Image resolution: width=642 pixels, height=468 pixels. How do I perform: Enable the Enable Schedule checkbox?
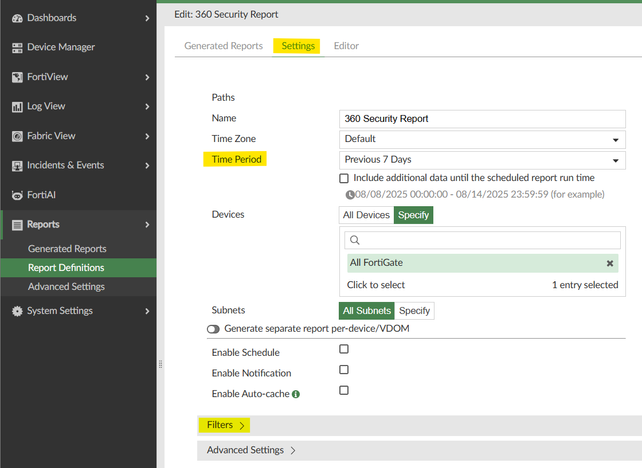[344, 350]
